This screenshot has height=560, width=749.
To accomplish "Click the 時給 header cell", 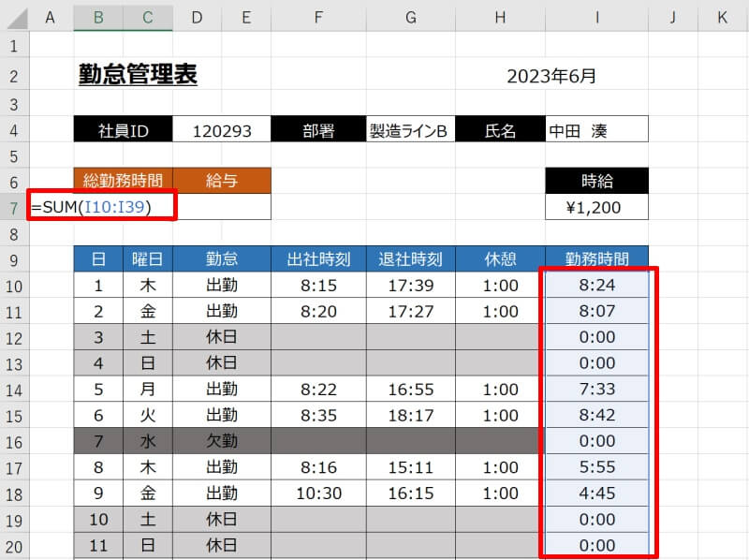I will coord(596,181).
